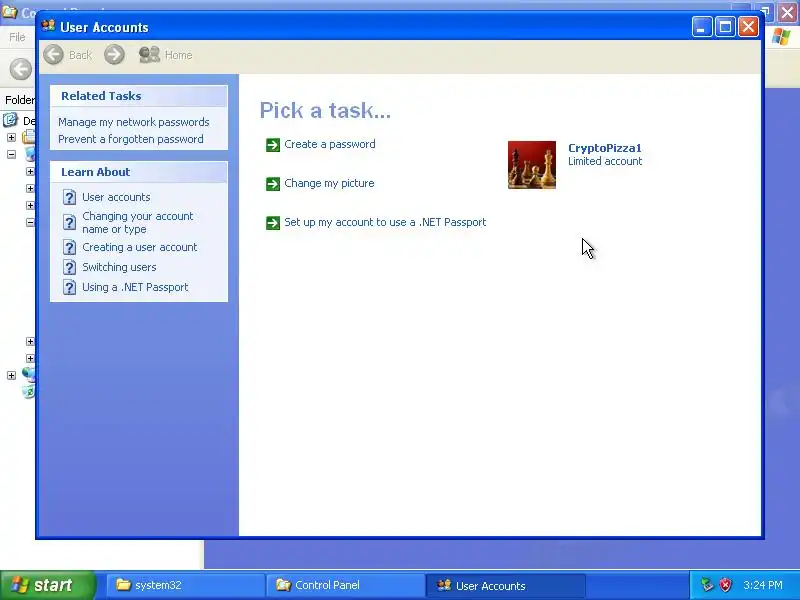Switch to the system32 taskbar window
This screenshot has width=800, height=600.
click(x=185, y=585)
